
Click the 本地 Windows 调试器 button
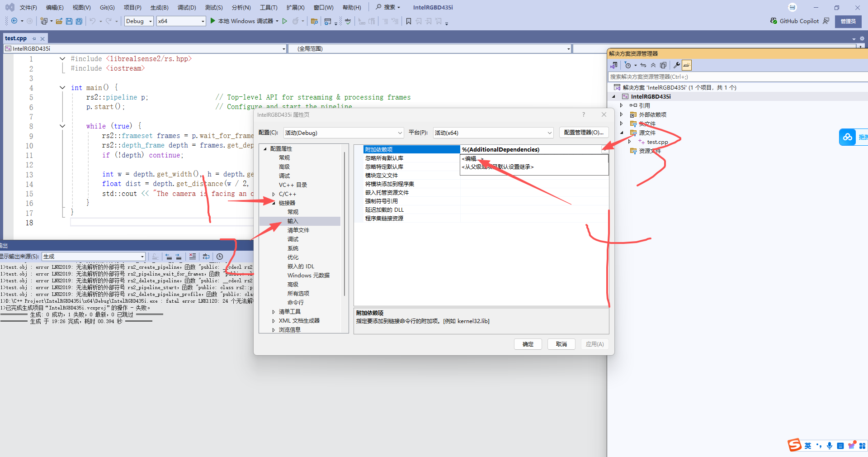pyautogui.click(x=244, y=21)
